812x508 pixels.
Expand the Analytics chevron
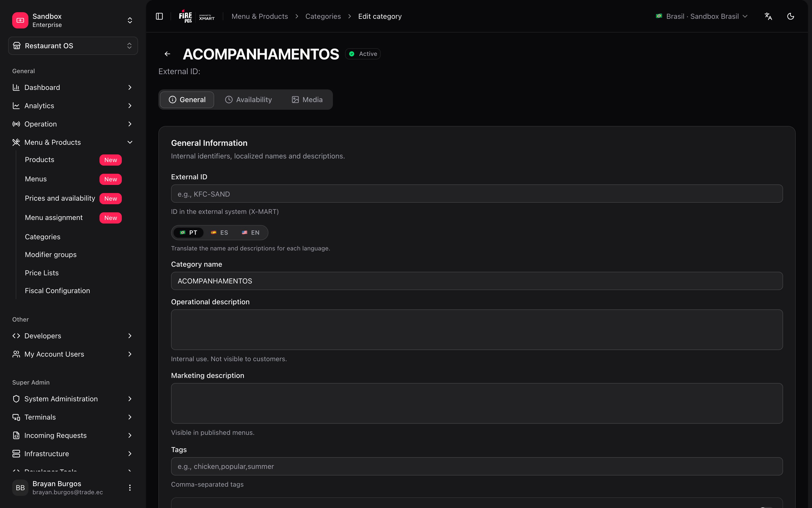[130, 105]
